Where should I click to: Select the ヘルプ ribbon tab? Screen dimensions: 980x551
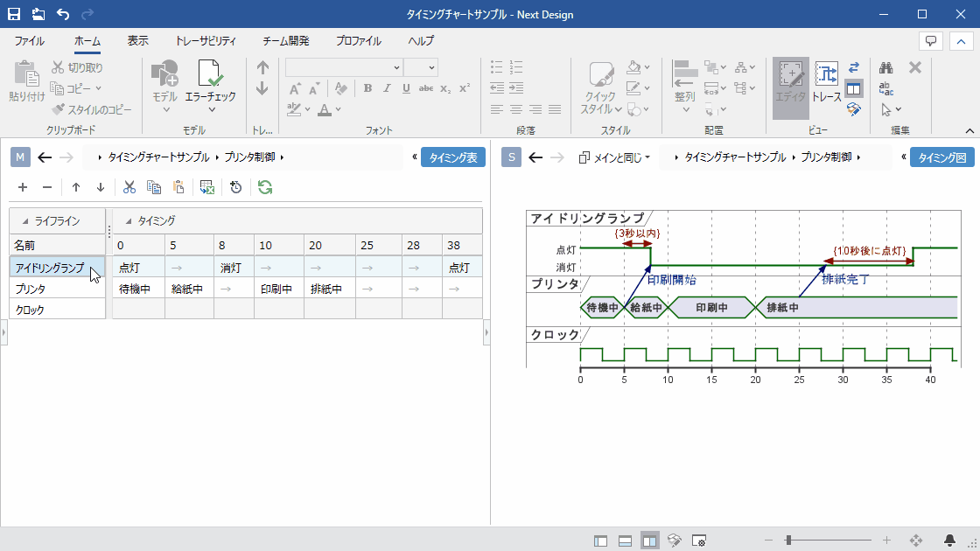point(421,40)
